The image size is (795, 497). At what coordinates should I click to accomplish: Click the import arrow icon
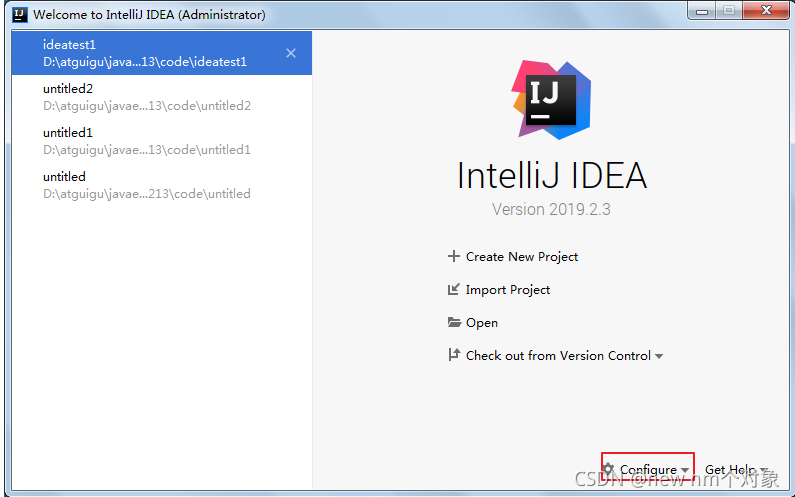click(x=454, y=289)
